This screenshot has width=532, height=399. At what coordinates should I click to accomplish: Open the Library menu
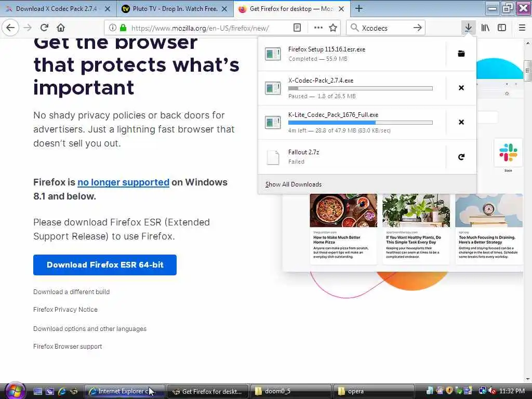(485, 28)
